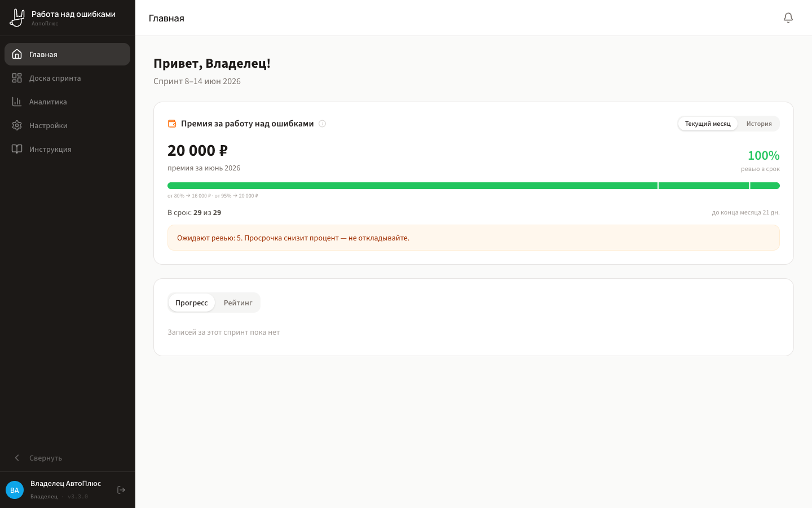Viewport: 812px width, 508px height.
Task: Open the Аналитика section
Action: 67,102
